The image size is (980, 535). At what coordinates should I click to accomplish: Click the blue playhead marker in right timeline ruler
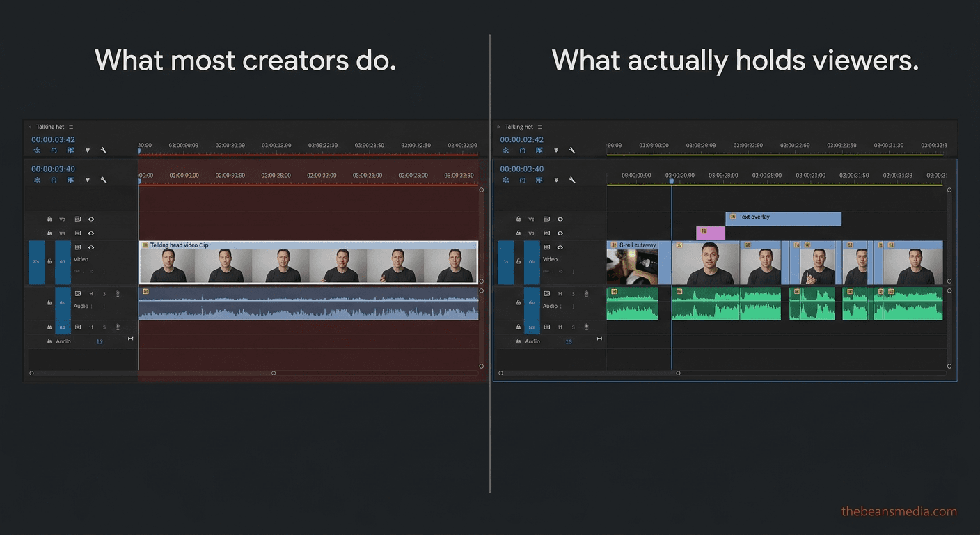(x=672, y=181)
